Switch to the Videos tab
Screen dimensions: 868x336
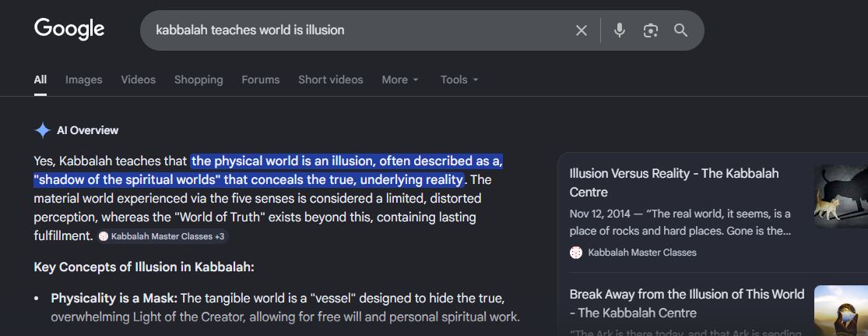[139, 80]
